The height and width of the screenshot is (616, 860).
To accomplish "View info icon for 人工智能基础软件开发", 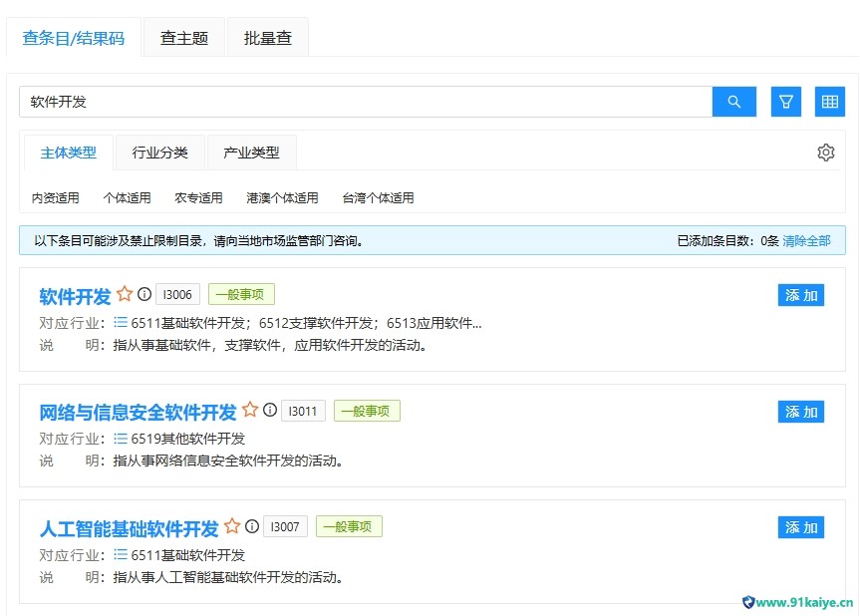I will [252, 526].
